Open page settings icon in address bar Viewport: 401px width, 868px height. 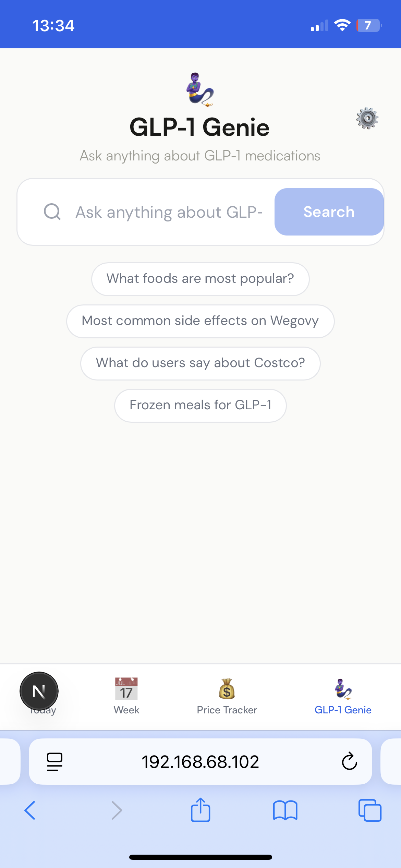54,761
